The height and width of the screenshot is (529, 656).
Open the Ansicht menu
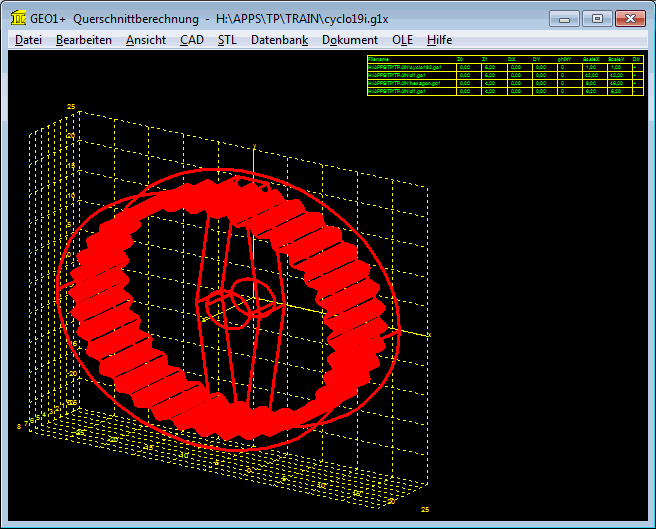click(x=146, y=40)
